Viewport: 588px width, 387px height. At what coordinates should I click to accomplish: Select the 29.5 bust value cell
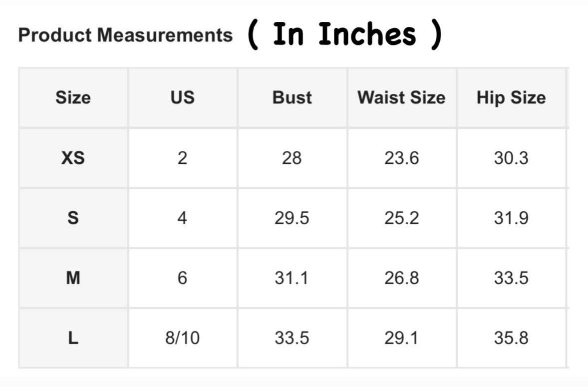(292, 218)
